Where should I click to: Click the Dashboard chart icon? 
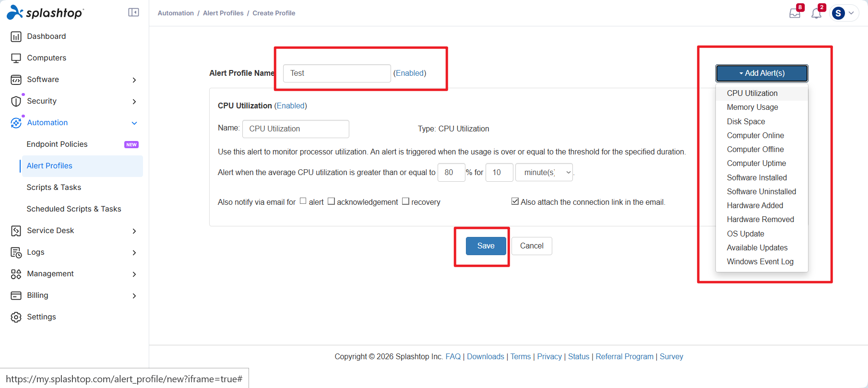point(16,36)
